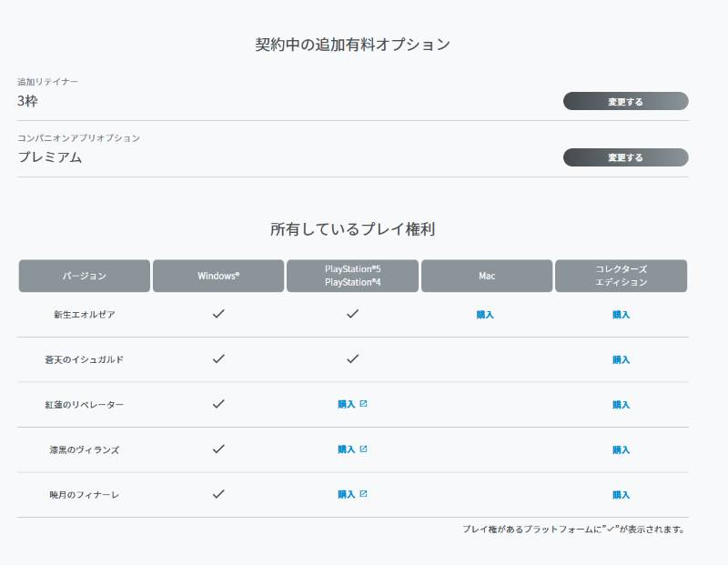
Task: Click 変更する button for 追加リテイナー
Action: [x=625, y=101]
